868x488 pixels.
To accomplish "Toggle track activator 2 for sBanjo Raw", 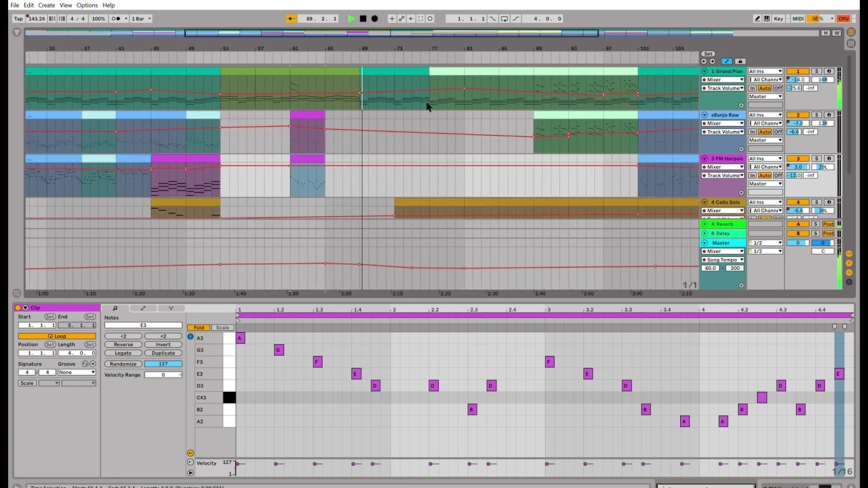I will pyautogui.click(x=798, y=115).
